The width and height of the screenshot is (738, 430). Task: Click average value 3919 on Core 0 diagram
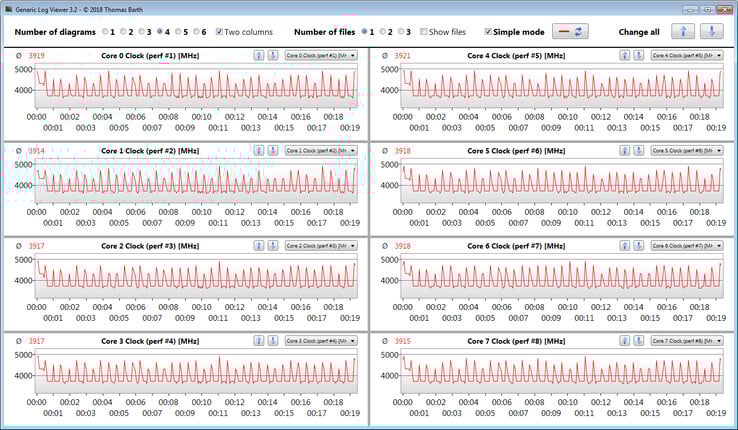coord(36,56)
